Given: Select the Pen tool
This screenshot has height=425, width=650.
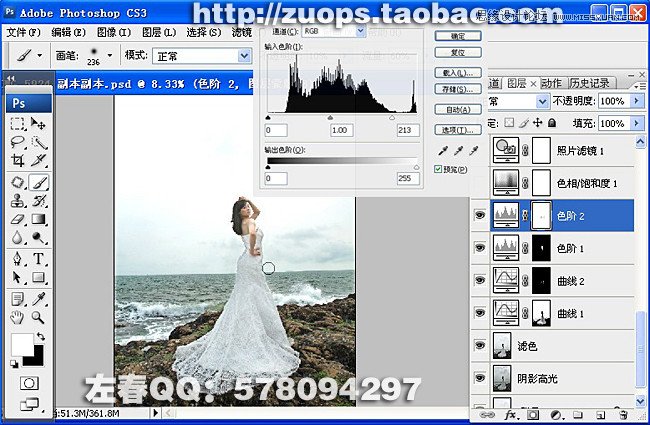Looking at the screenshot, I should [17, 259].
